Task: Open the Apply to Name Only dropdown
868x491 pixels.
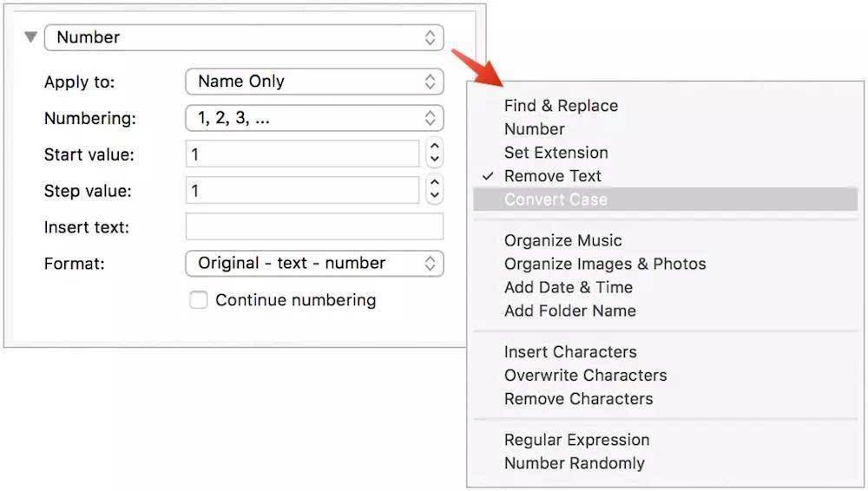Action: (x=314, y=82)
